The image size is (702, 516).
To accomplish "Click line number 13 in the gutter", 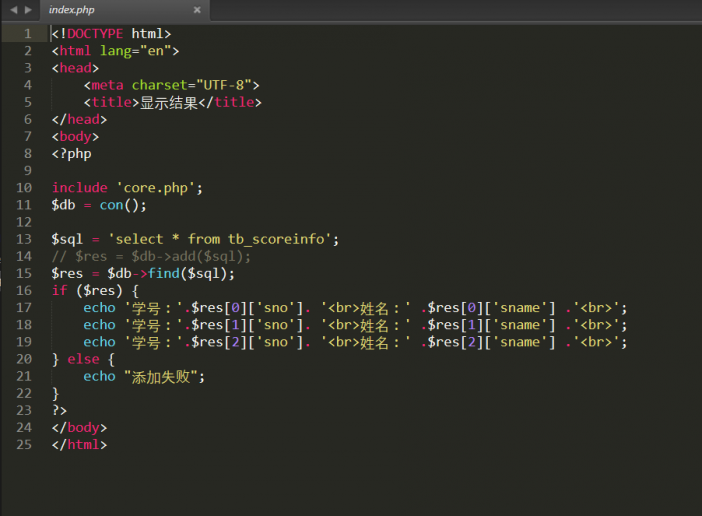I will coord(25,239).
